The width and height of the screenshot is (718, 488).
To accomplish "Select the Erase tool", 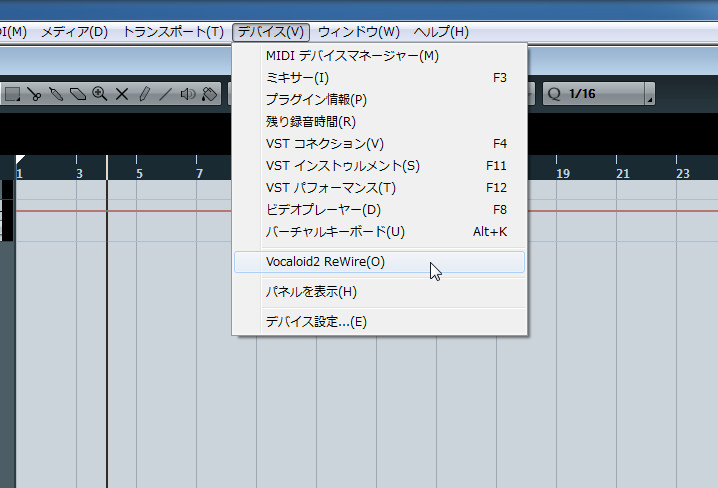I will coord(78,94).
